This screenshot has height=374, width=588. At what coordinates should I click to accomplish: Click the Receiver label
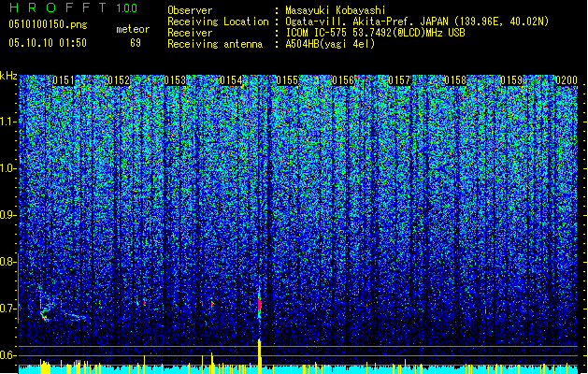coord(190,33)
